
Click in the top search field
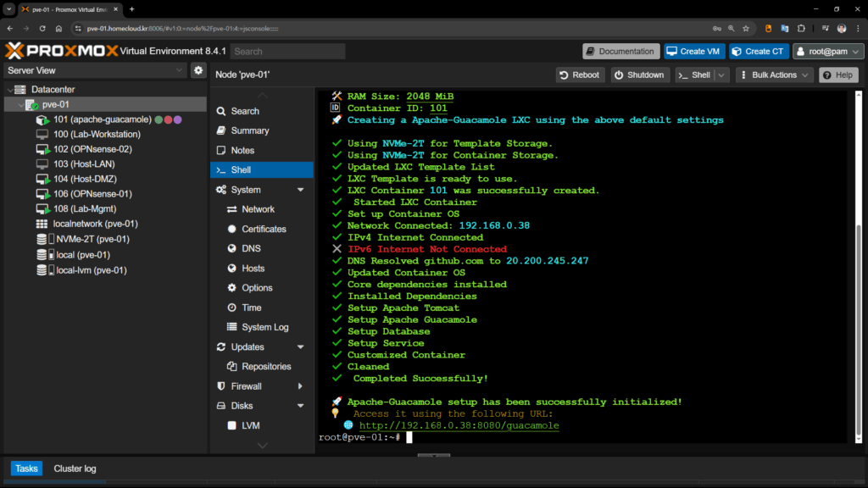287,51
